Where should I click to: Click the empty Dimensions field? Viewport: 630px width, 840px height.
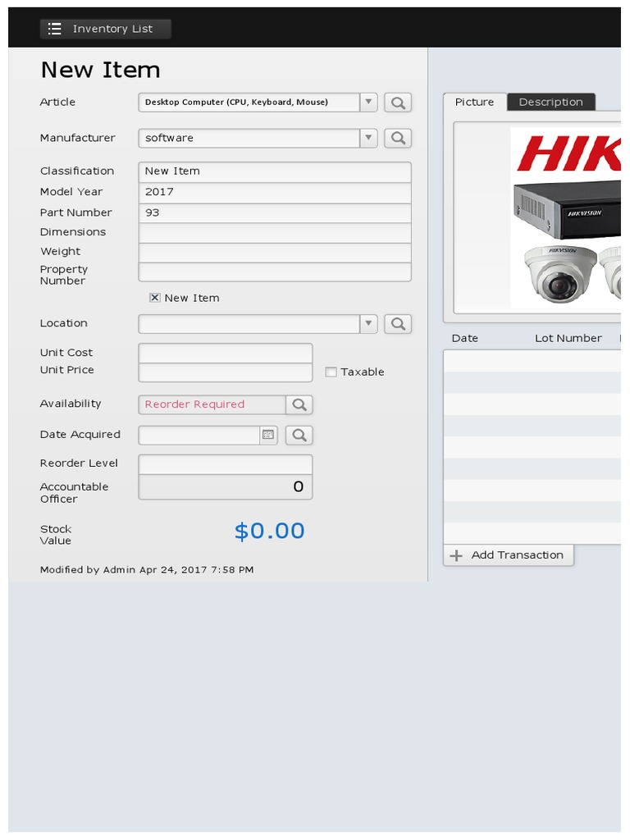(275, 232)
